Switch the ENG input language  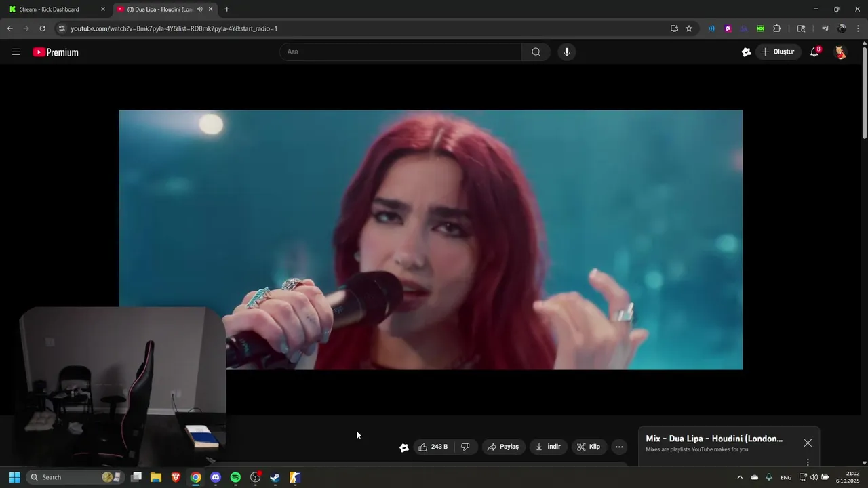pyautogui.click(x=786, y=477)
